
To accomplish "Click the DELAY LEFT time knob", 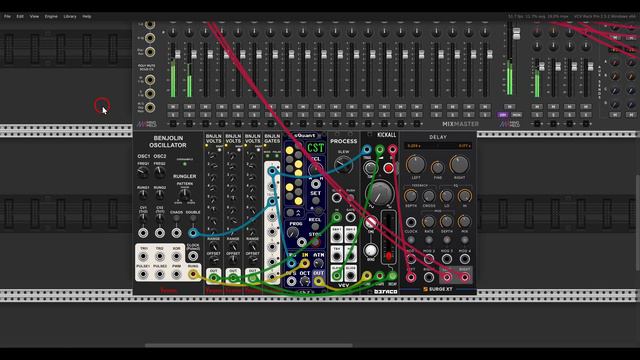I will pyautogui.click(x=416, y=165).
